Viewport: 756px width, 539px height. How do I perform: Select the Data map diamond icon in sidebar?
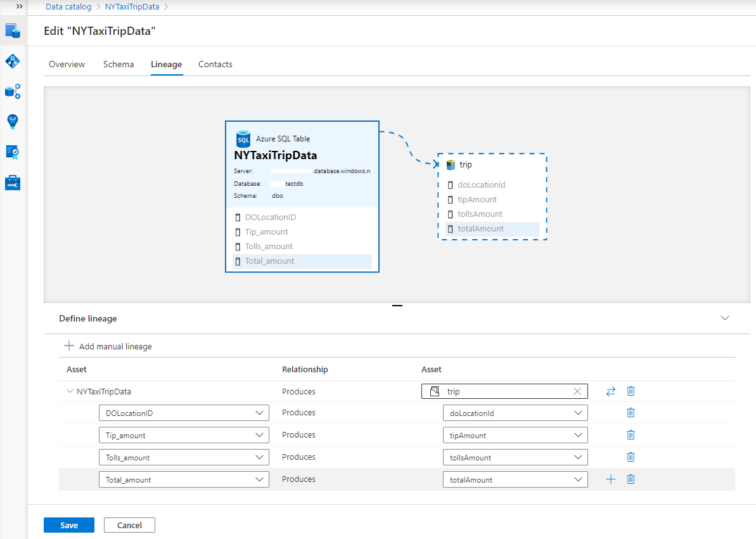tap(13, 61)
